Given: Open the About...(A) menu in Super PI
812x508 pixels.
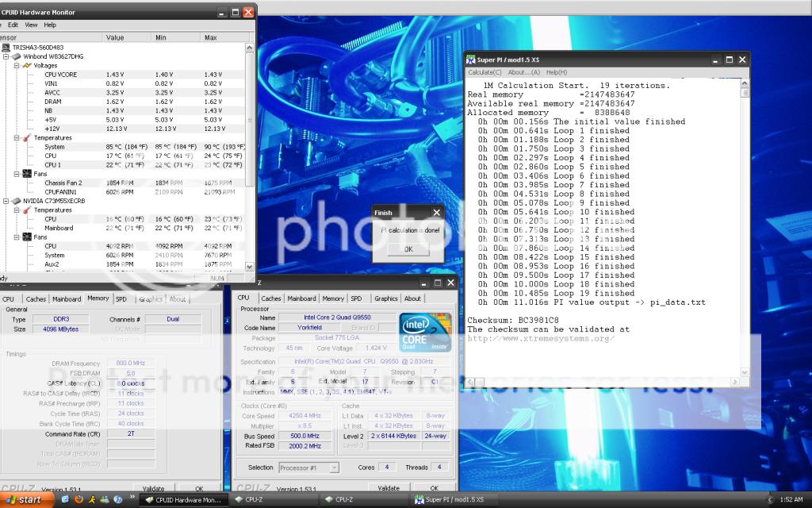Looking at the screenshot, I should click(523, 72).
